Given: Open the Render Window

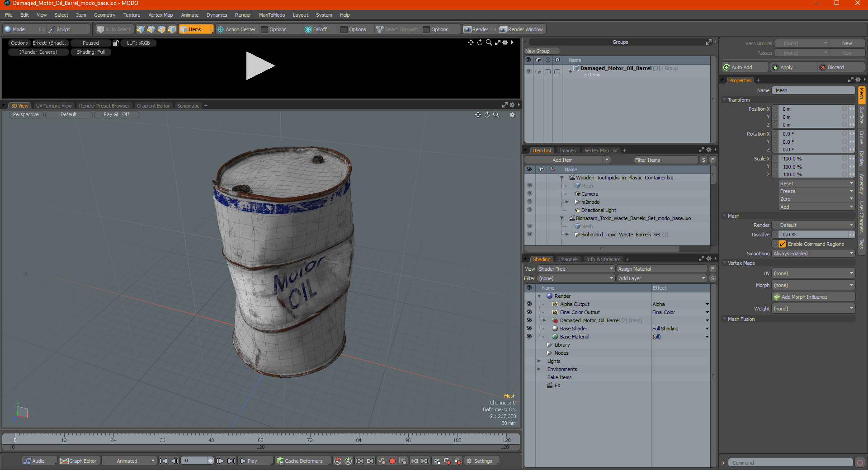Looking at the screenshot, I should [522, 29].
